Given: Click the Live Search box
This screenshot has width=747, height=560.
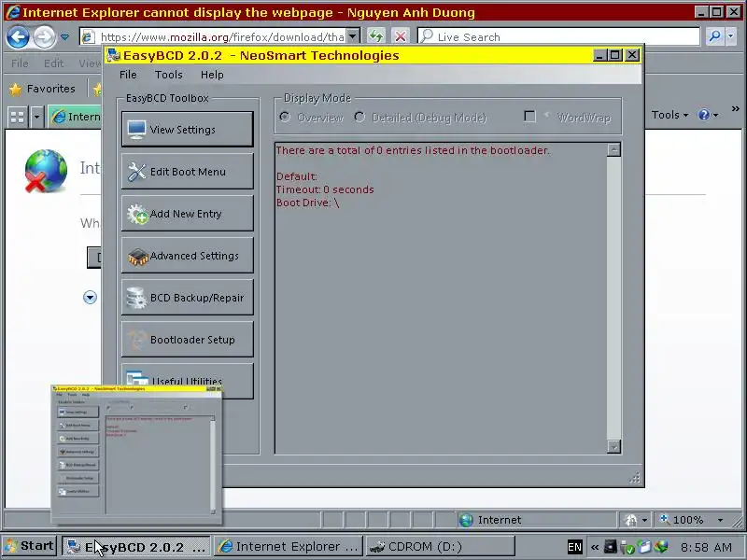Looking at the screenshot, I should (558, 36).
